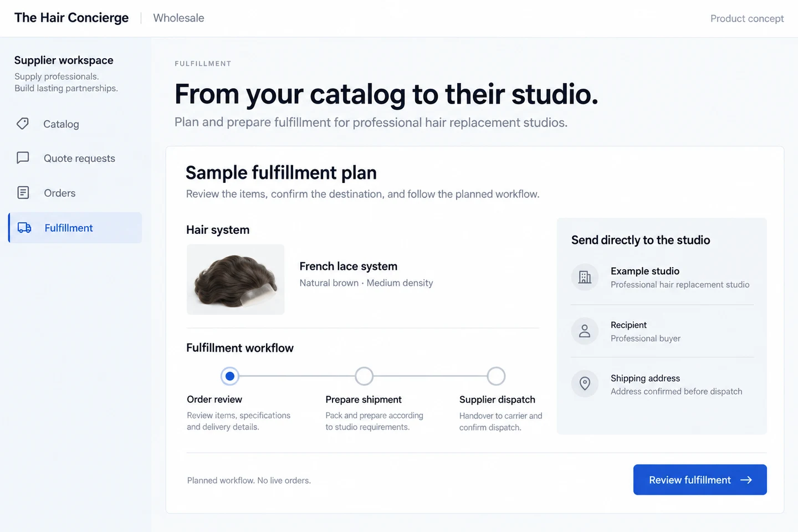
Task: Select the Prepare shipment step marker
Action: [x=364, y=376]
